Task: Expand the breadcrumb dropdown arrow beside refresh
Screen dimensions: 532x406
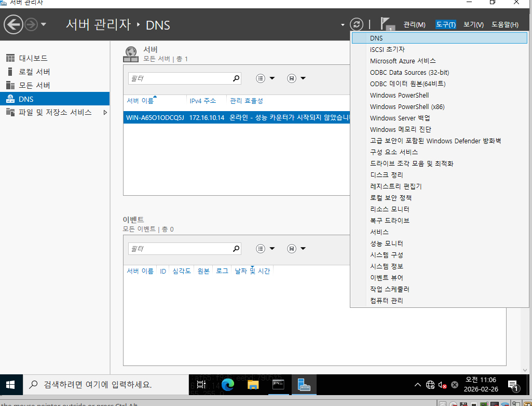Action: pyautogui.click(x=343, y=25)
